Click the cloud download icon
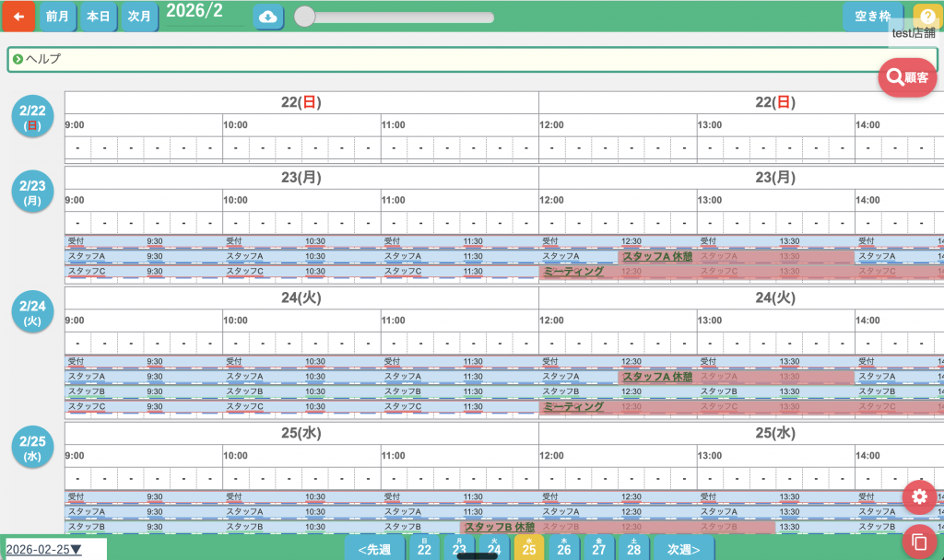Viewport: 944px width, 560px height. tap(268, 17)
